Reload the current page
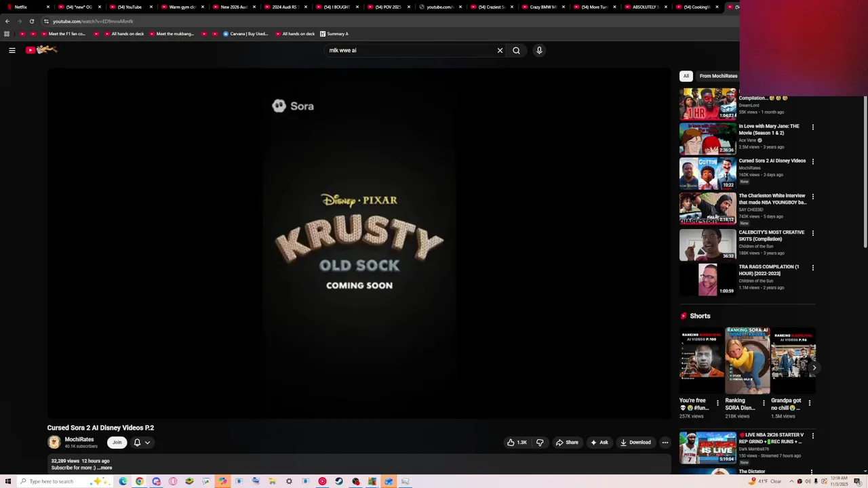Viewport: 868px width, 488px height. point(32,21)
